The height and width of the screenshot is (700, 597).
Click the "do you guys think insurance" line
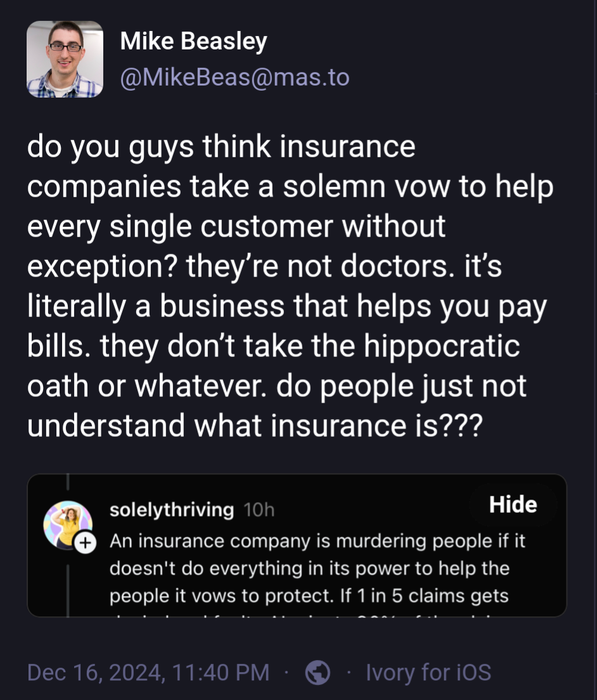tap(222, 147)
